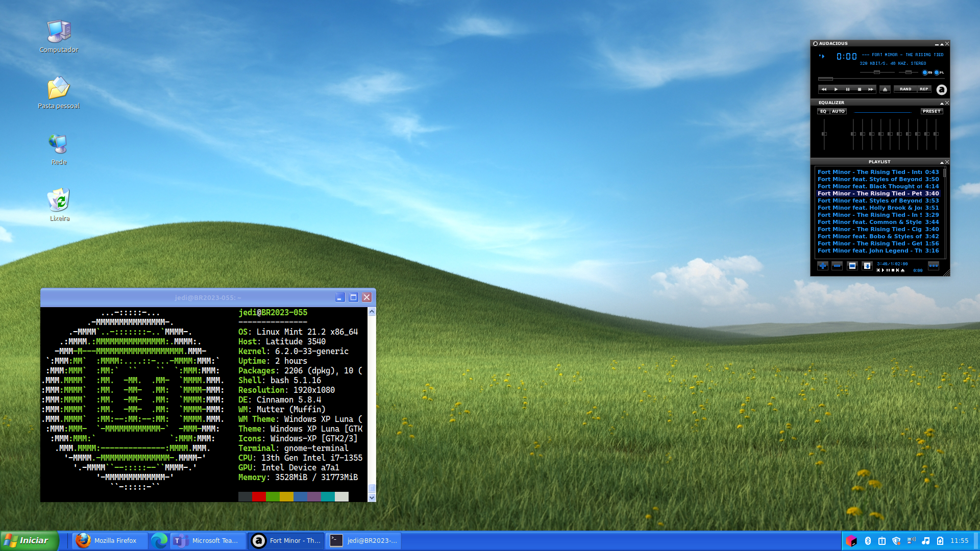Shade the Audacious main window
Screen dimensions: 980x551
[942, 44]
